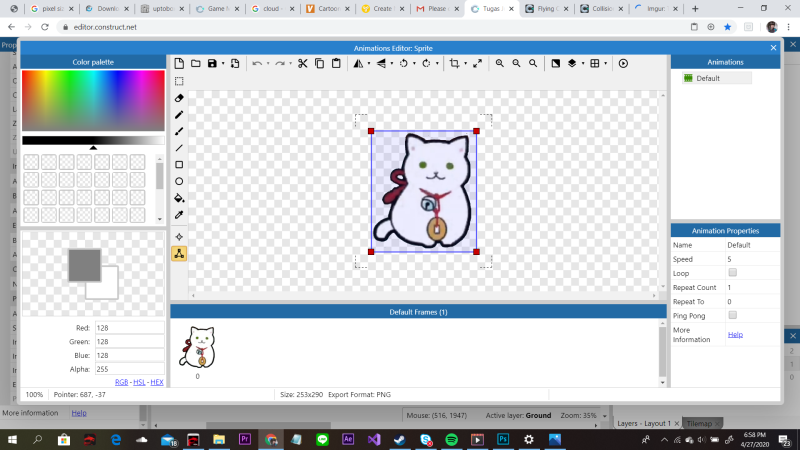Select the collision polygon tool

pos(179,254)
